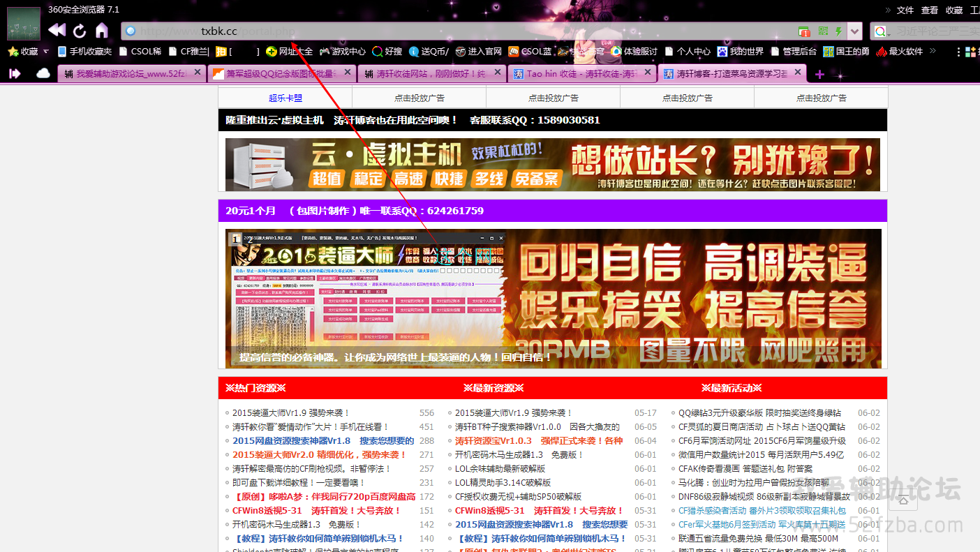The width and height of the screenshot is (980, 552).
Task: Expand hidden menu items chevron beside 文件
Action: click(889, 10)
